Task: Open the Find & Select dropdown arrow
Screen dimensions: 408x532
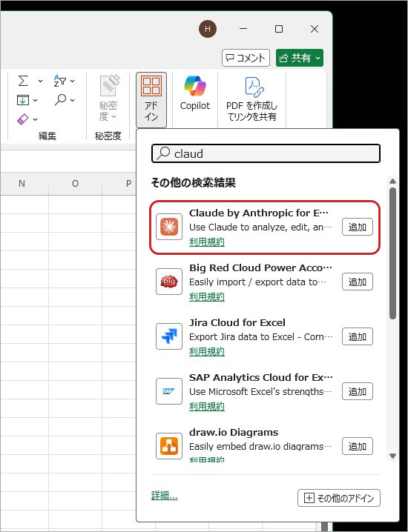Action: point(73,100)
